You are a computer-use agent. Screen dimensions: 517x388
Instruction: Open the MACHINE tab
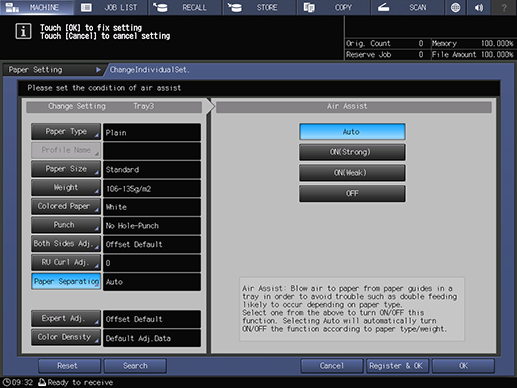coord(37,7)
